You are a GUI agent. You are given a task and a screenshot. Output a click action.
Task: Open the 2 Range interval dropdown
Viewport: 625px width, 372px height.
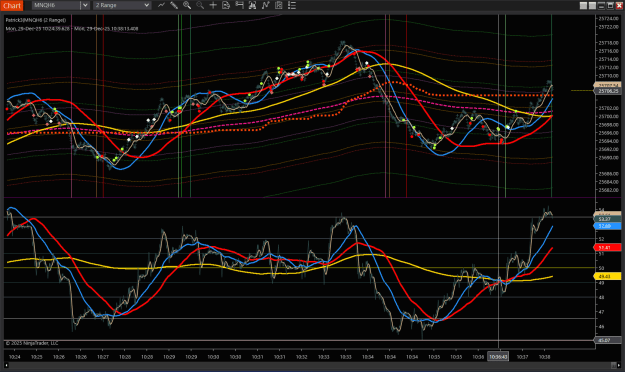(x=122, y=5)
